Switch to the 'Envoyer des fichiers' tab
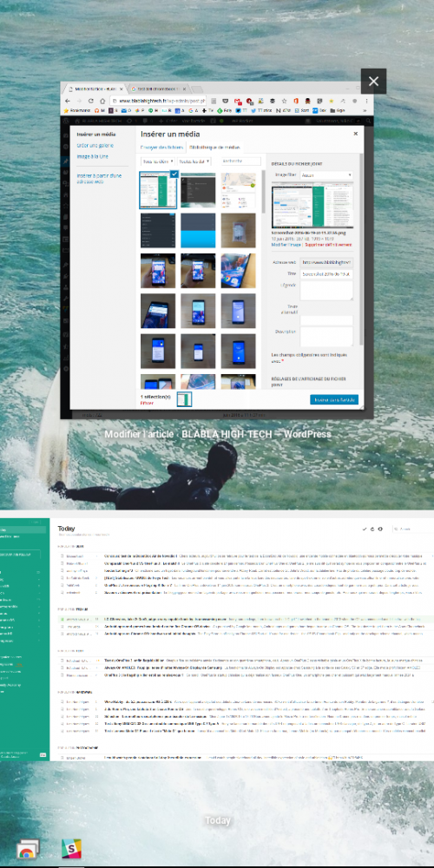Screen dimensions: 434x868 [x=161, y=148]
